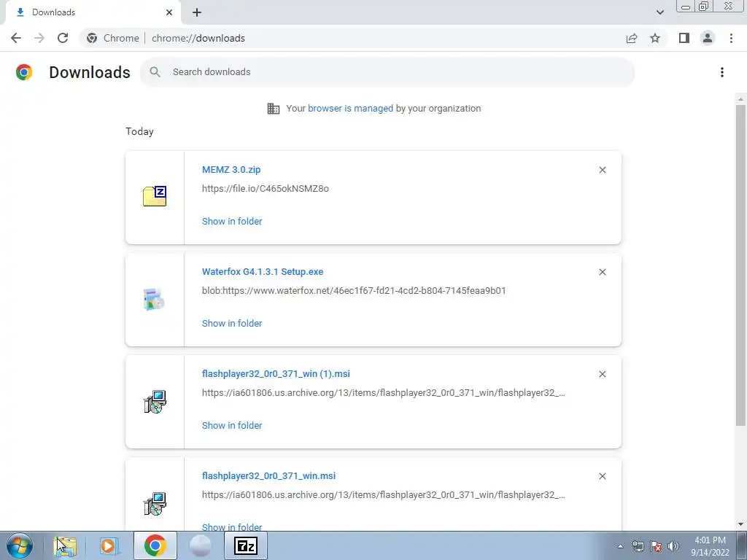Click the MEMZ zip archive file icon
747x560 pixels.
(155, 196)
